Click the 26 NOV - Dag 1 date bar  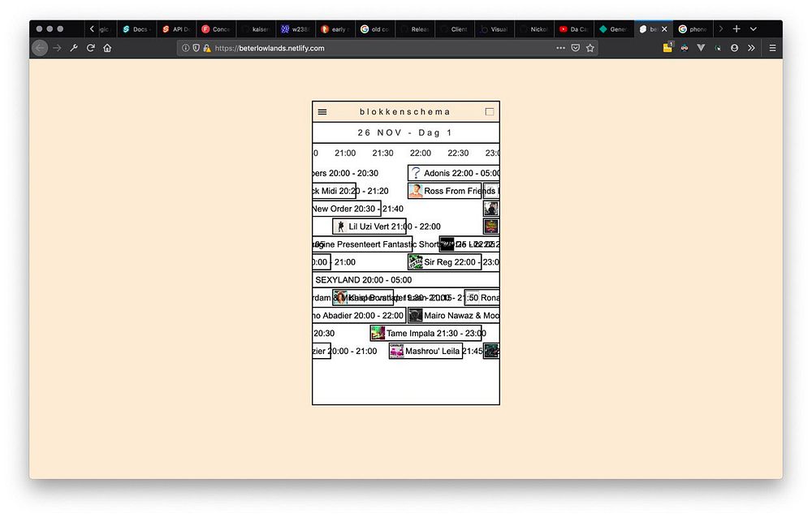[x=406, y=132]
